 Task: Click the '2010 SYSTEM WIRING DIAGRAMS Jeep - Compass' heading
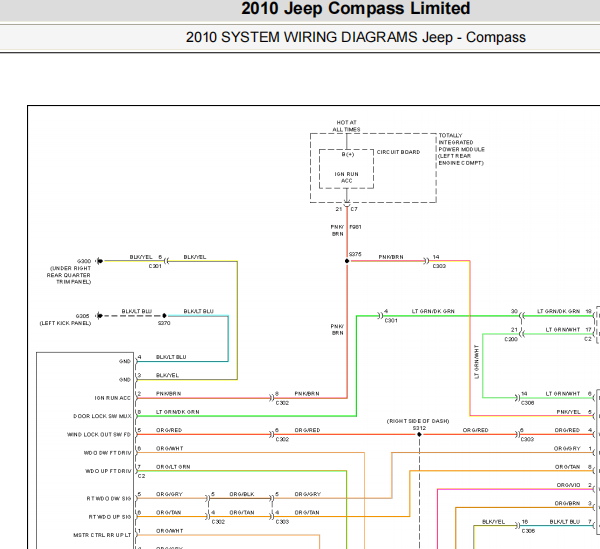(x=355, y=37)
